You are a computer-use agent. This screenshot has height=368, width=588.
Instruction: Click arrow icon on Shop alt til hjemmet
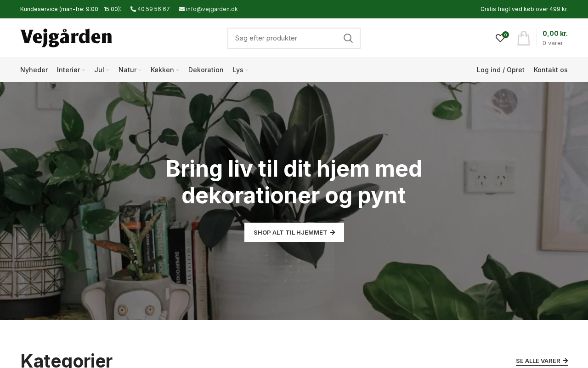tap(333, 233)
